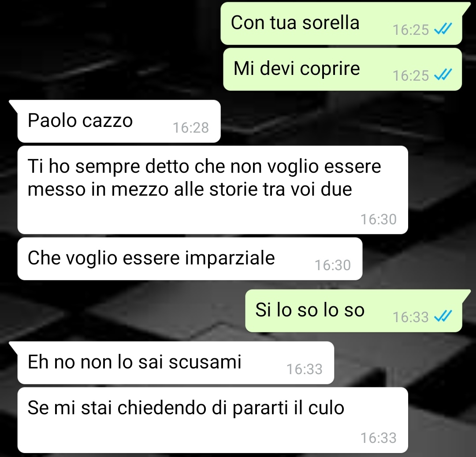Select the 'Paolo cazzo' message
Image resolution: width=476 pixels, height=457 pixels.
point(119,121)
